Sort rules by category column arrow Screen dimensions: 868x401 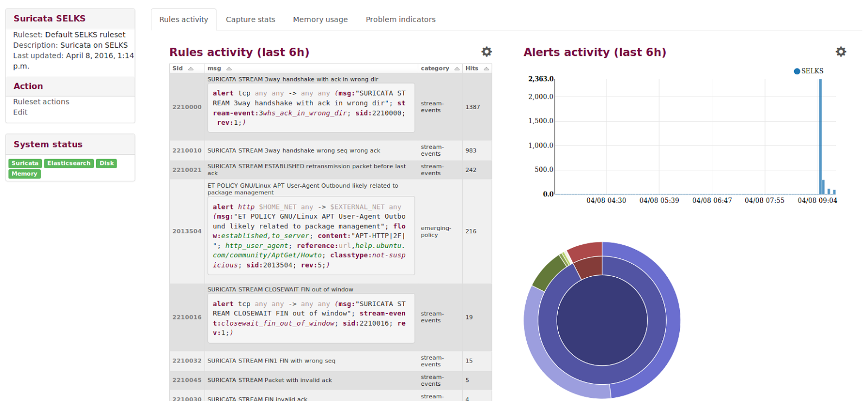pos(457,68)
